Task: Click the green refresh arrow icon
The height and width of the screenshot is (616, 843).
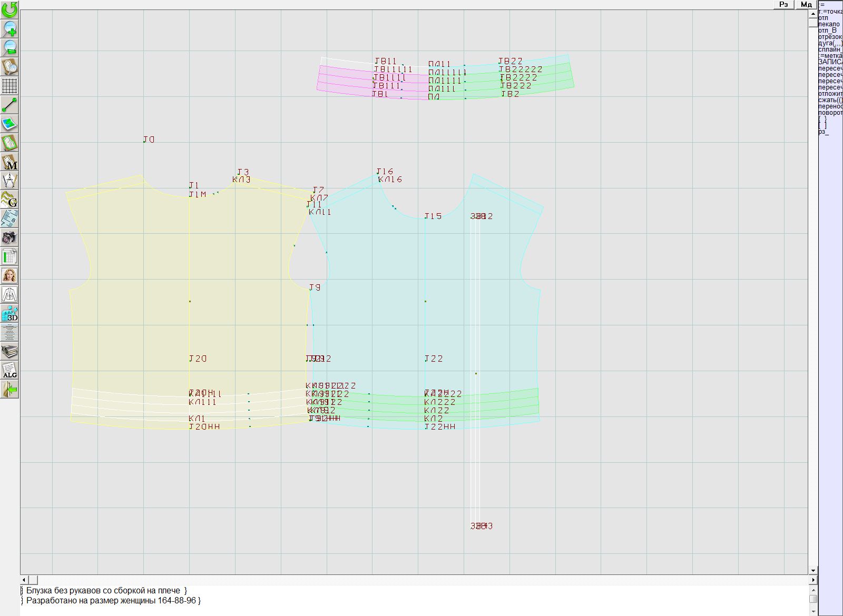Action: (9, 9)
